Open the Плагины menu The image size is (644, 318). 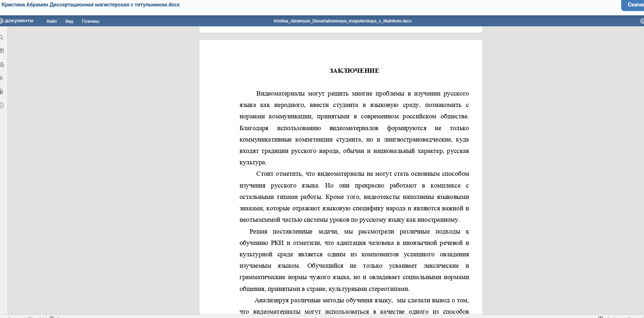[x=90, y=21]
